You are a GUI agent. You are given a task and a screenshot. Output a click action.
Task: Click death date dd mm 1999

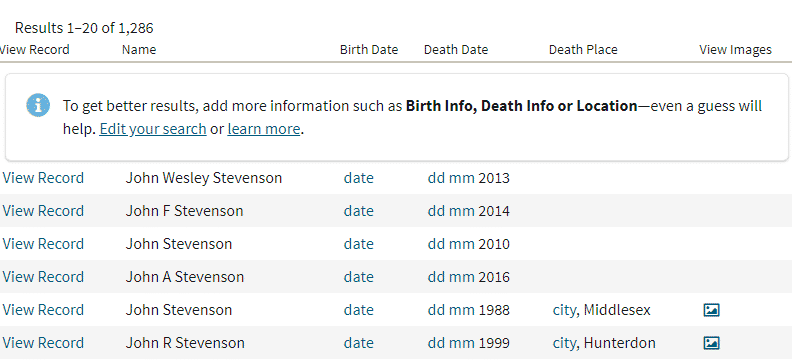click(x=469, y=343)
